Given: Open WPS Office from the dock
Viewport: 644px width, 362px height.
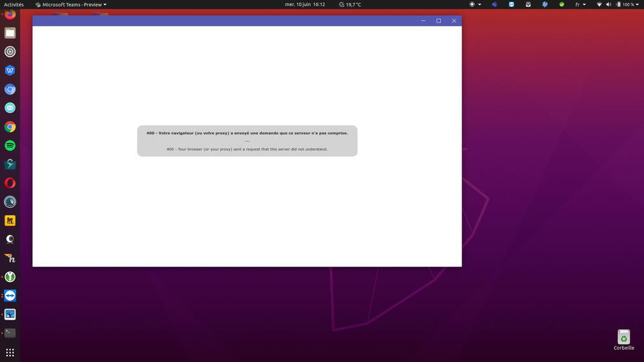Looking at the screenshot, I should pyautogui.click(x=10, y=71).
